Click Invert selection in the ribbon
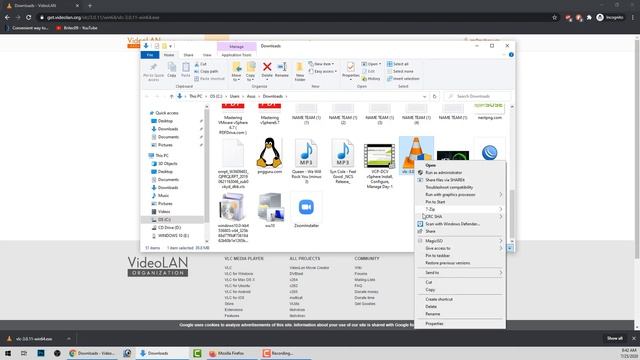The height and width of the screenshot is (360, 640). (x=403, y=79)
